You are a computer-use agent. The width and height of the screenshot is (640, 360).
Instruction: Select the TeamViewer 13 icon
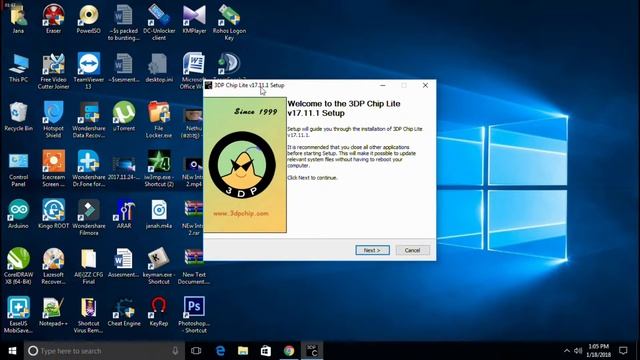click(89, 71)
